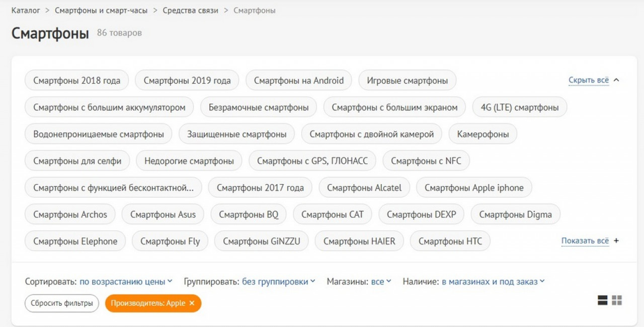644x327 pixels.
Task: Expand tags with the 'Показать всё' link
Action: (x=585, y=241)
